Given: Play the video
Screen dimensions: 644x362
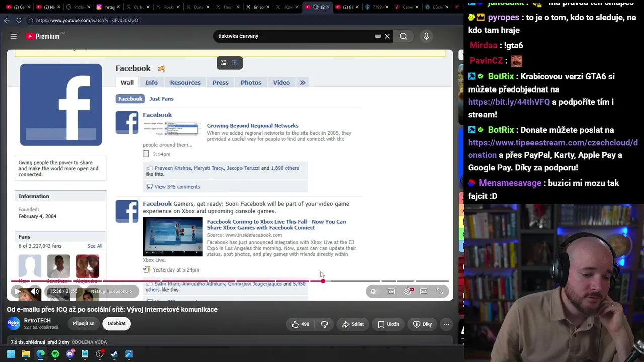Looking at the screenshot, I should coord(18,291).
